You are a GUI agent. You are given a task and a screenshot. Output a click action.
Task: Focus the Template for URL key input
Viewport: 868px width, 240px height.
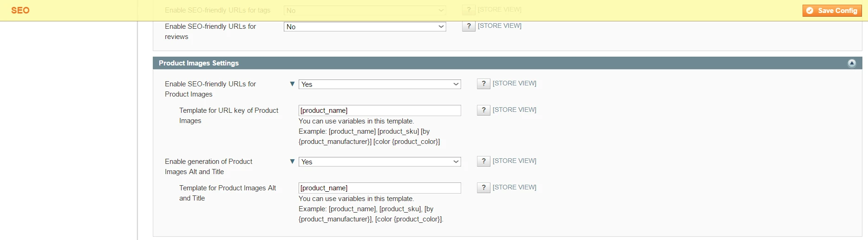click(379, 110)
